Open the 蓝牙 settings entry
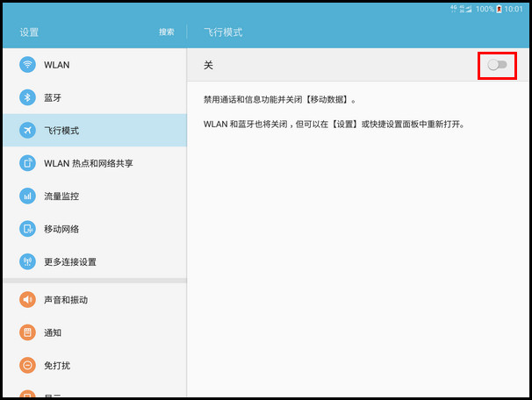 (95, 97)
